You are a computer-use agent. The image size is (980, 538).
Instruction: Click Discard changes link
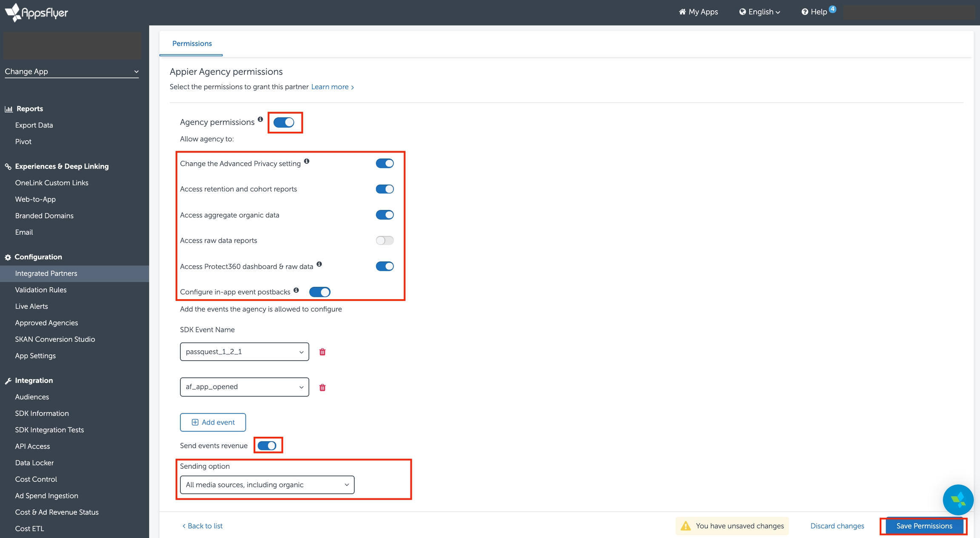click(x=837, y=526)
